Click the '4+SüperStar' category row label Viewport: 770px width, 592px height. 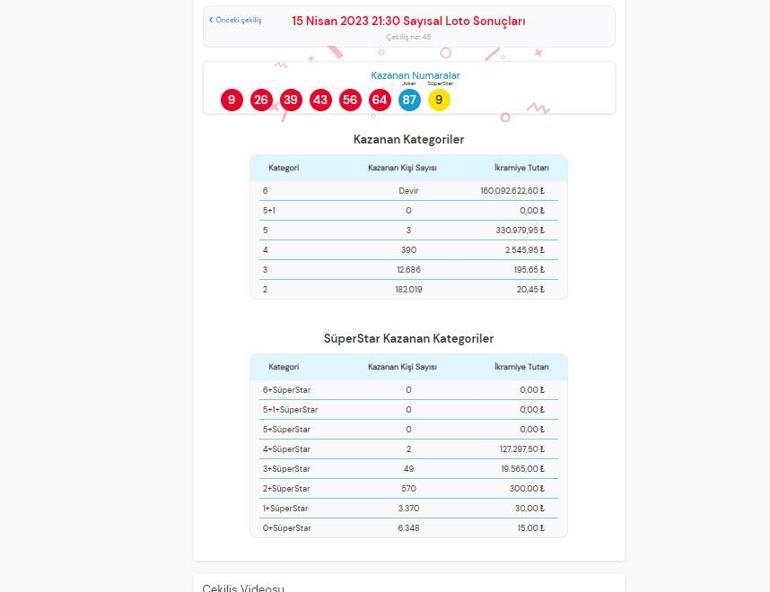pyautogui.click(x=287, y=449)
